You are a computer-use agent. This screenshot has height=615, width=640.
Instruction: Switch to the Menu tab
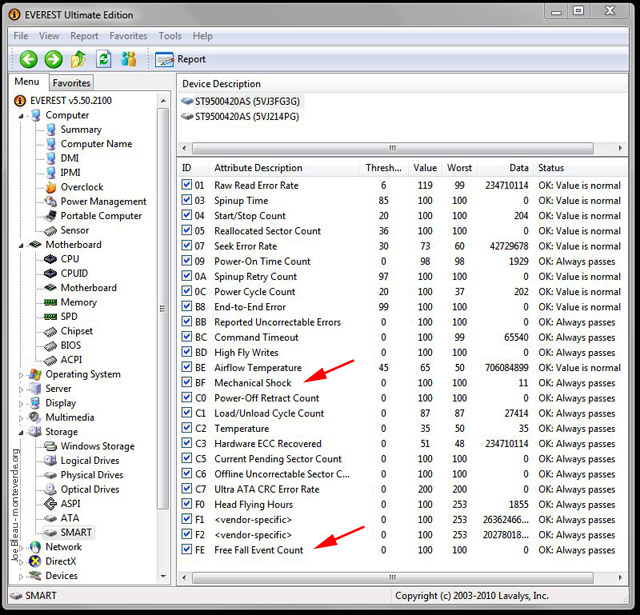click(x=27, y=82)
